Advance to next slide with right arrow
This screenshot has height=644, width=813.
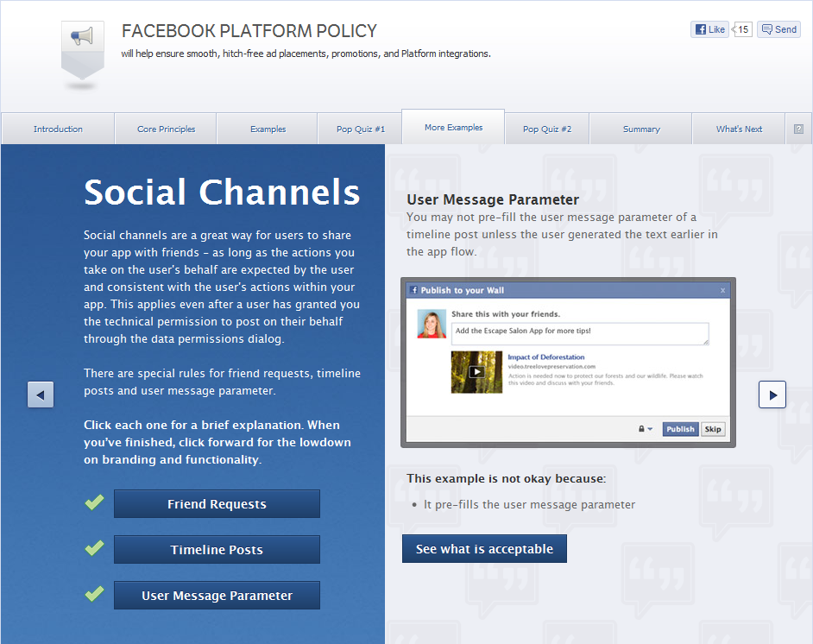tap(772, 395)
